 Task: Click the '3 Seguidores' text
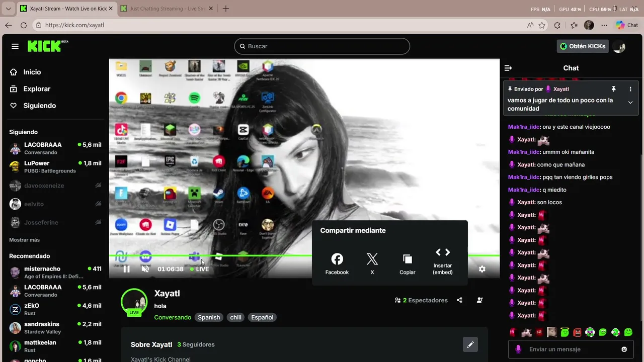196,344
